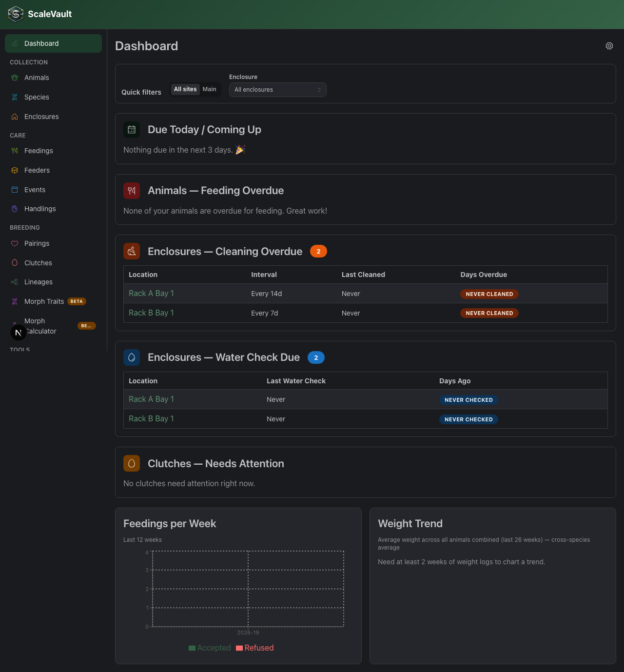624x672 pixels.
Task: Go to Lineages in the sidebar
Action: click(x=53, y=282)
